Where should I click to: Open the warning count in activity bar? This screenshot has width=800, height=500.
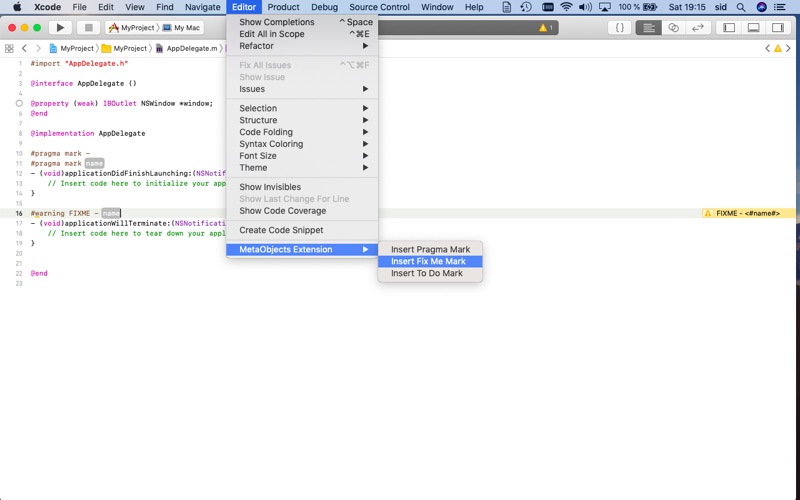(545, 28)
